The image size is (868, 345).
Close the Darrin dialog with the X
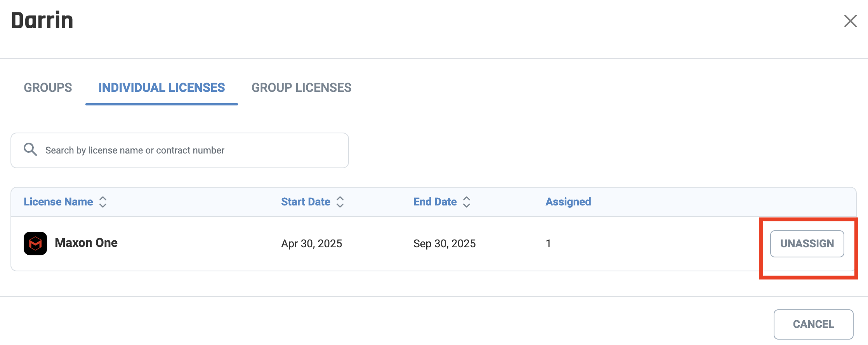(x=850, y=21)
